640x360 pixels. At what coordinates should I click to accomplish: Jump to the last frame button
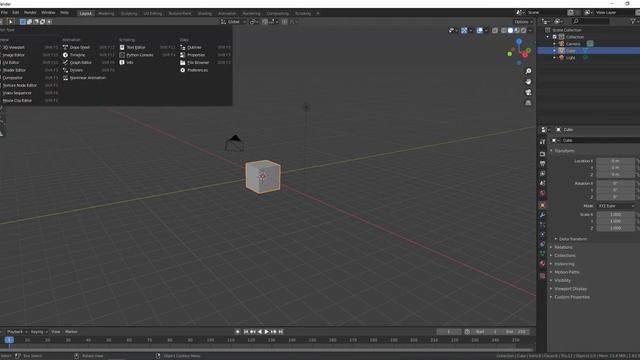pos(280,332)
